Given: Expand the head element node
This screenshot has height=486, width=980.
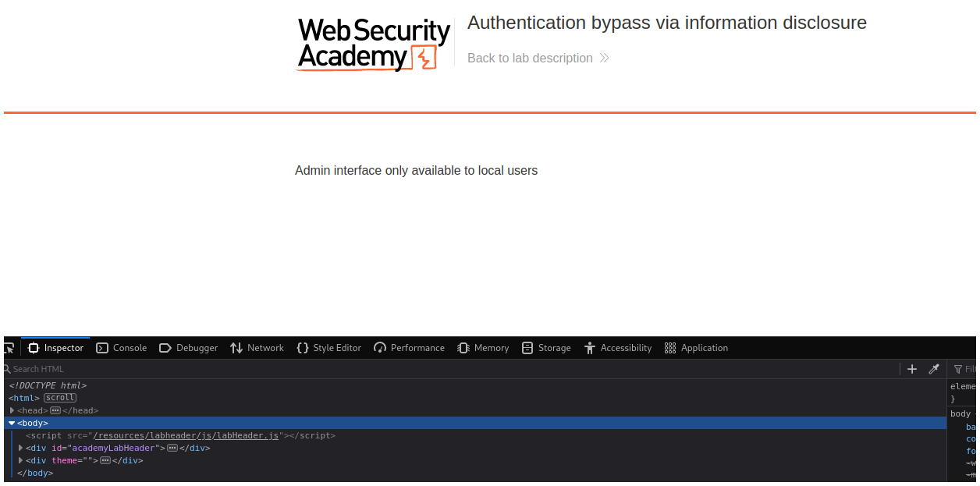Looking at the screenshot, I should tap(12, 410).
